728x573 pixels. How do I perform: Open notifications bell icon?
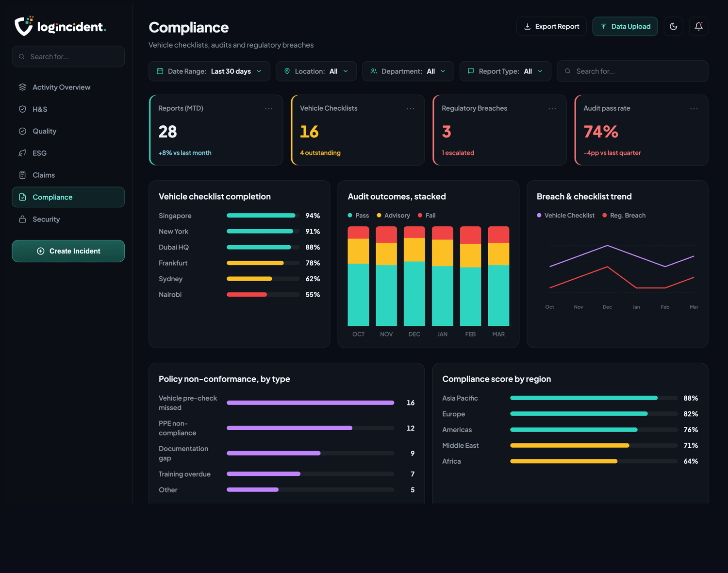click(698, 26)
